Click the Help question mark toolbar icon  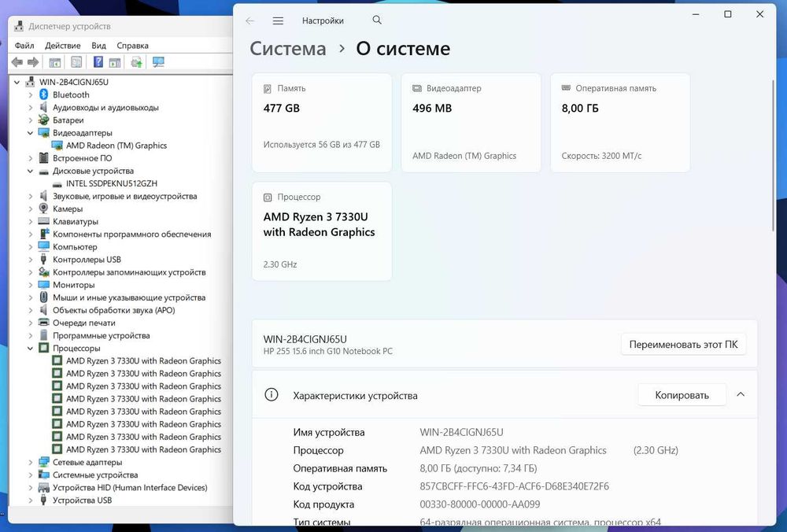coord(98,62)
